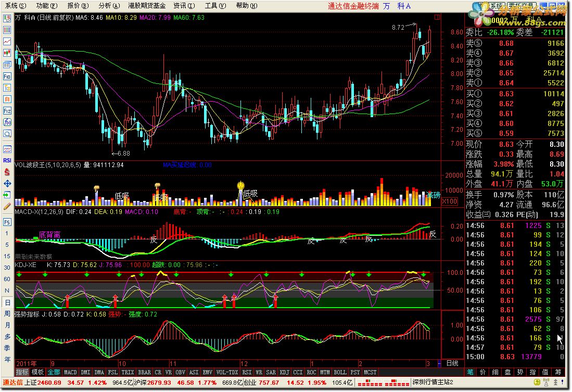Click the F5 switch view icon

tap(7, 222)
